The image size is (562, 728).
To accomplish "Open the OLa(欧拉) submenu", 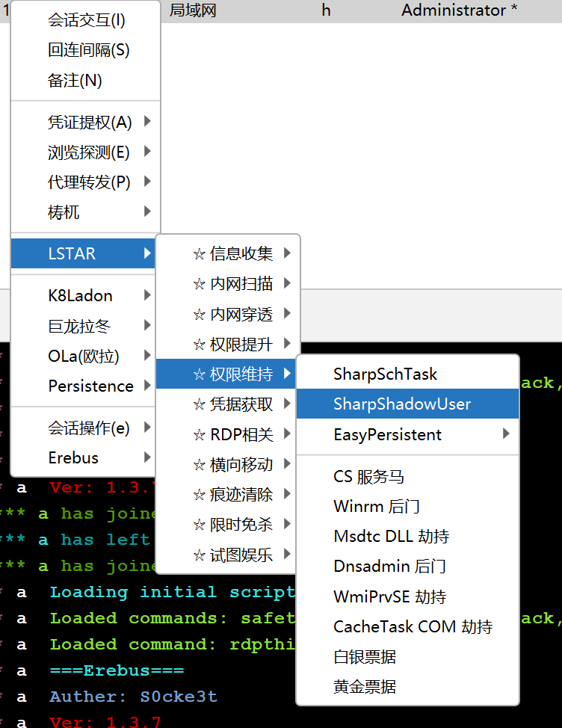I will [83, 356].
